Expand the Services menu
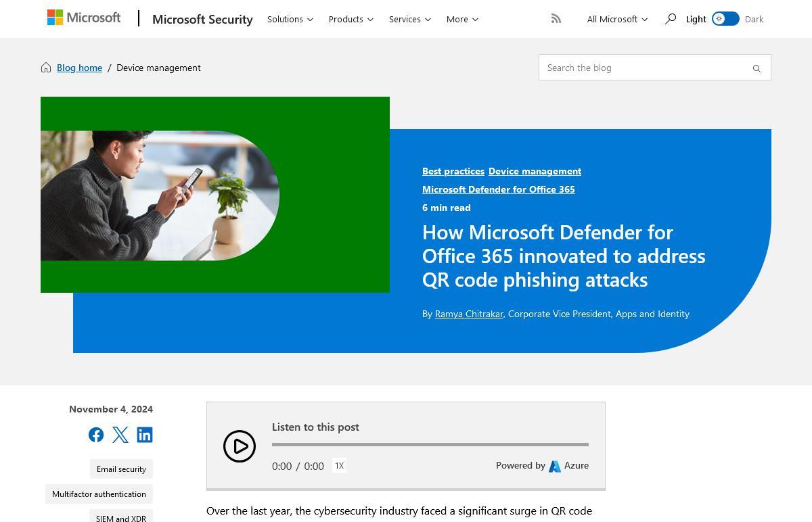This screenshot has width=812, height=522. 410,19
